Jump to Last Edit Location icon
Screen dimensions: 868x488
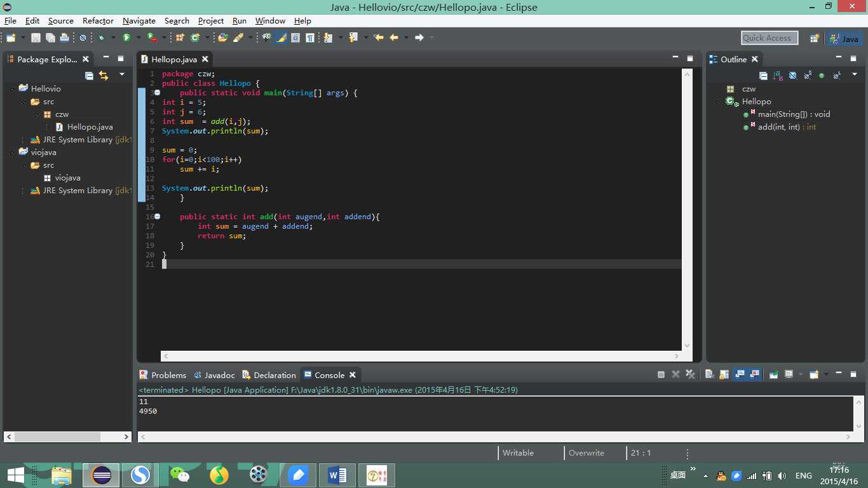[378, 37]
